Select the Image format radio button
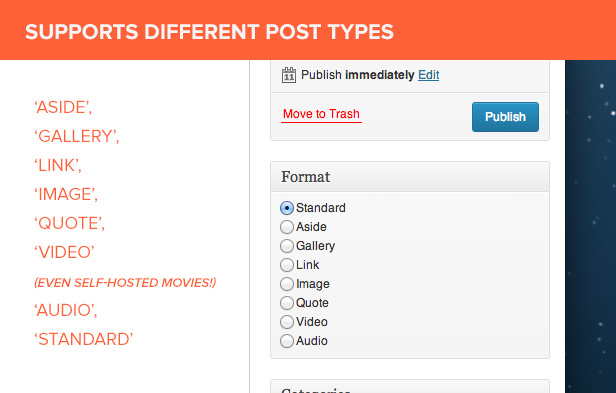Image resolution: width=616 pixels, height=393 pixels. pos(287,284)
